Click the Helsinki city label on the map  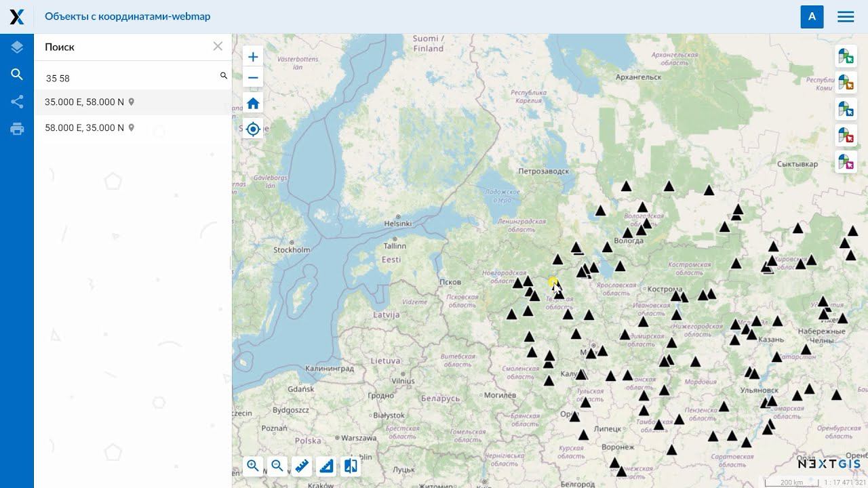coord(398,223)
